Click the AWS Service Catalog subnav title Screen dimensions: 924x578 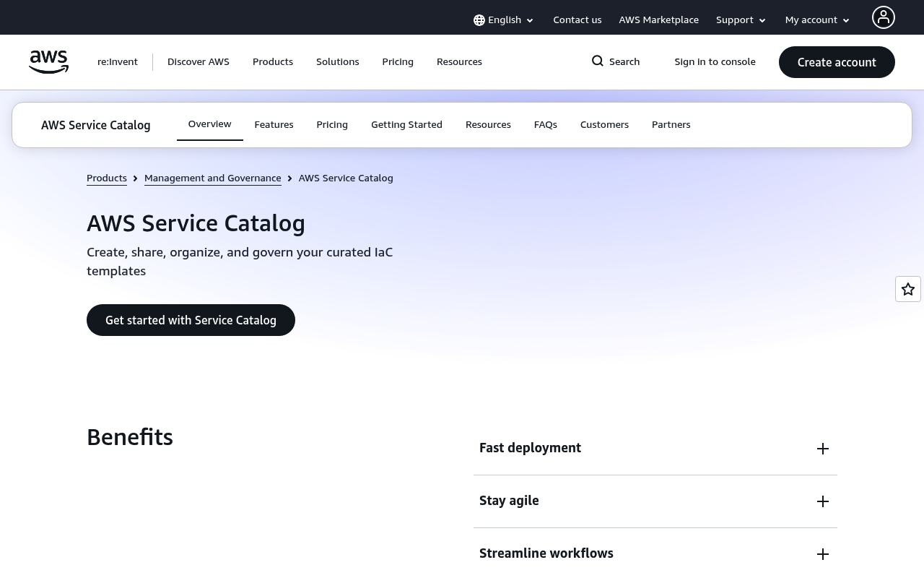[x=96, y=126]
